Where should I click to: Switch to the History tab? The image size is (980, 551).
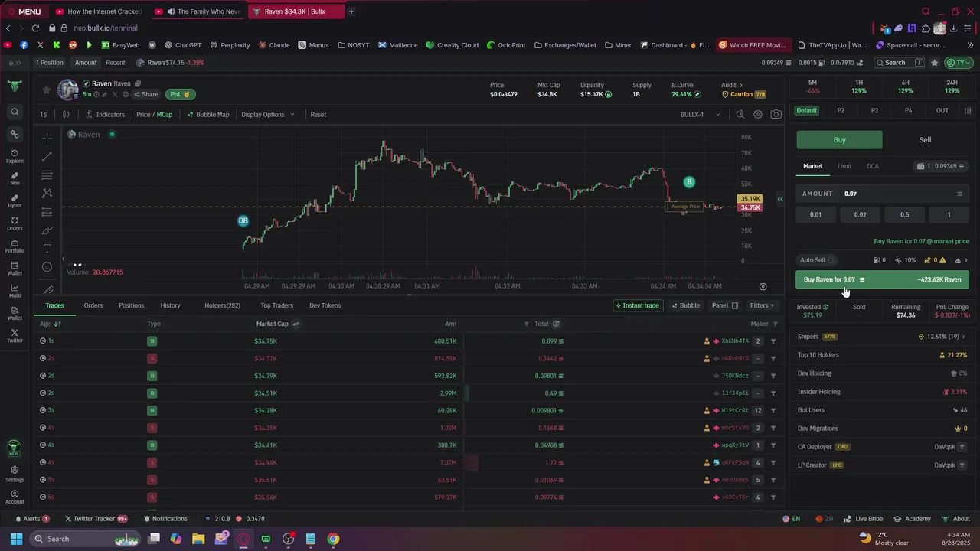pos(170,305)
